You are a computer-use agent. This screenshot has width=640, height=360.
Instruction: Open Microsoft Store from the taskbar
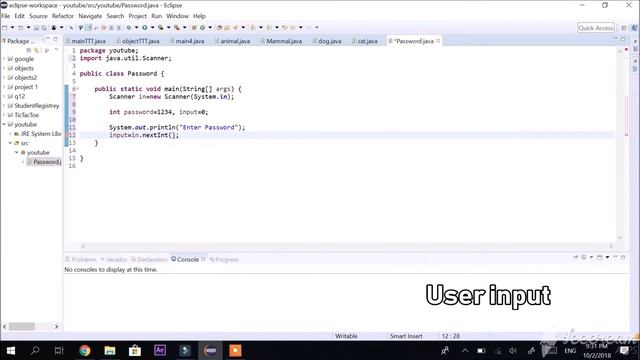(x=135, y=351)
